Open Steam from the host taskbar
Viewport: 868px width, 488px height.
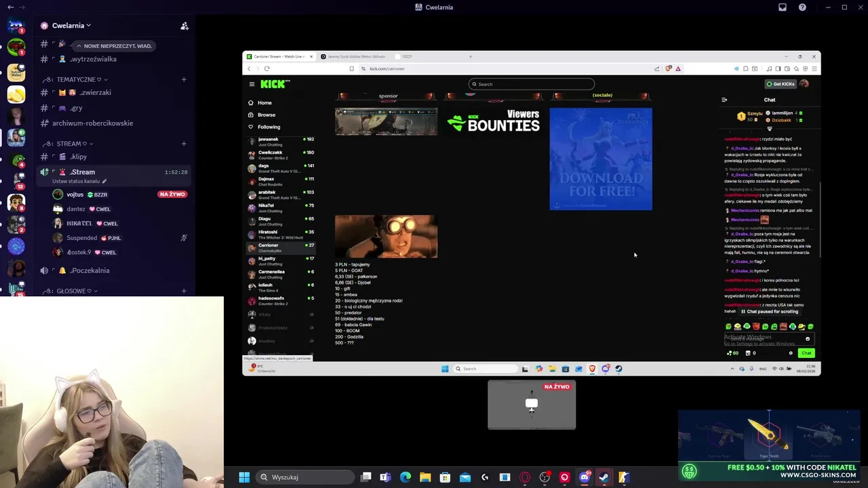point(604,477)
